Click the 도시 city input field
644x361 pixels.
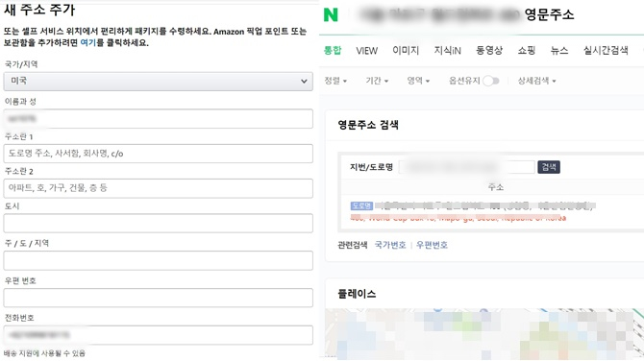tap(159, 223)
